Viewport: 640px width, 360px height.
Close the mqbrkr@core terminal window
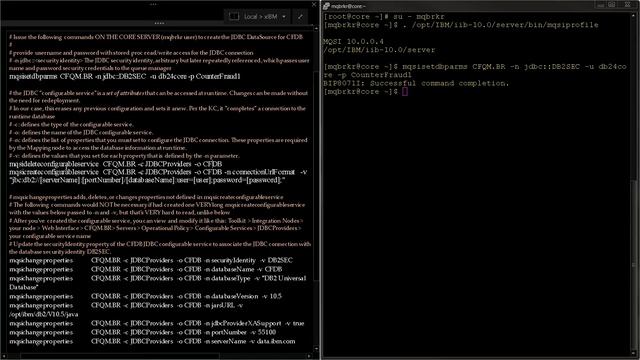[x=628, y=5]
